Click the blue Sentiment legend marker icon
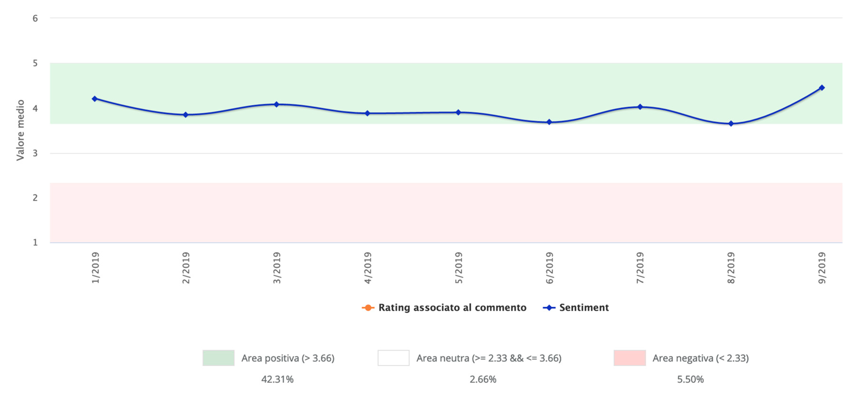 549,308
